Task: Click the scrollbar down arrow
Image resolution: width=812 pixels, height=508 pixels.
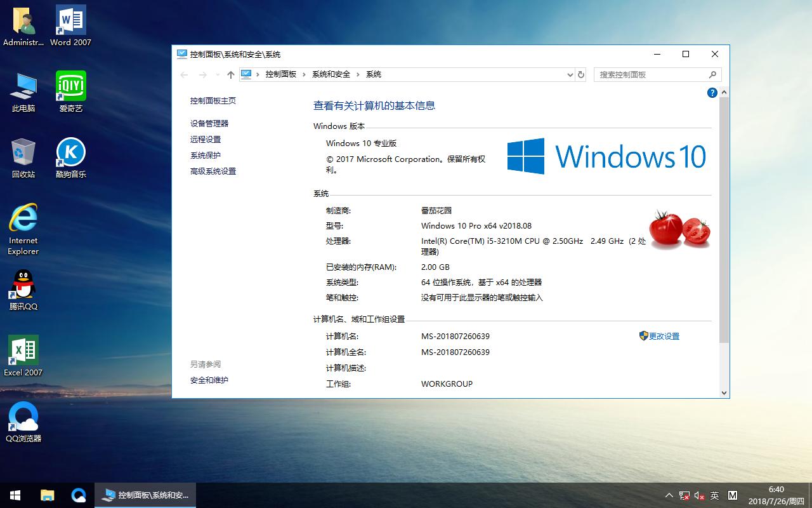Action: (x=724, y=392)
